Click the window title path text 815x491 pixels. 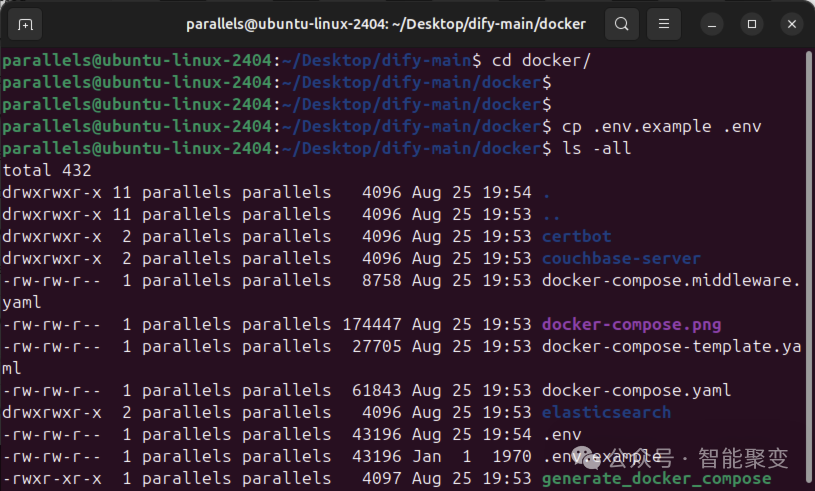coord(386,24)
